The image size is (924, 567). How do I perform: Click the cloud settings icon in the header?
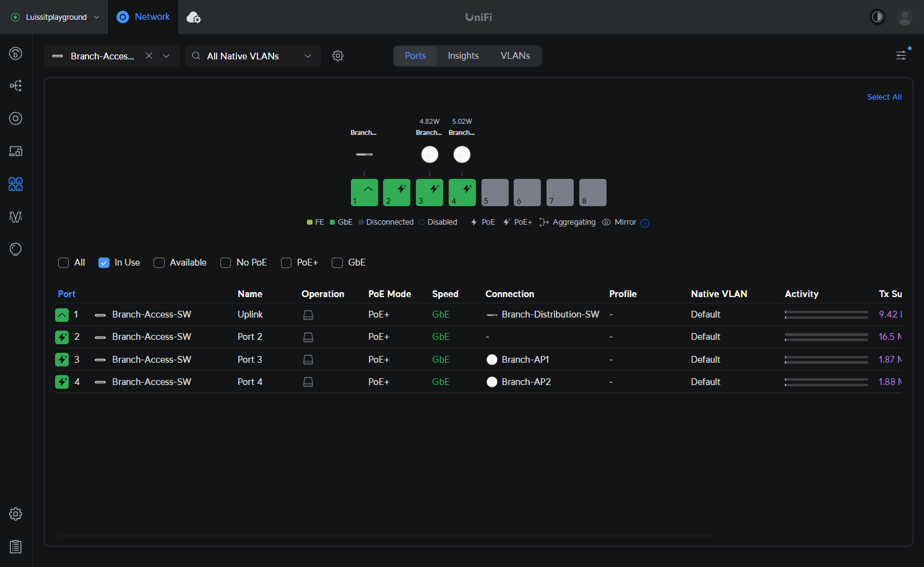[194, 17]
